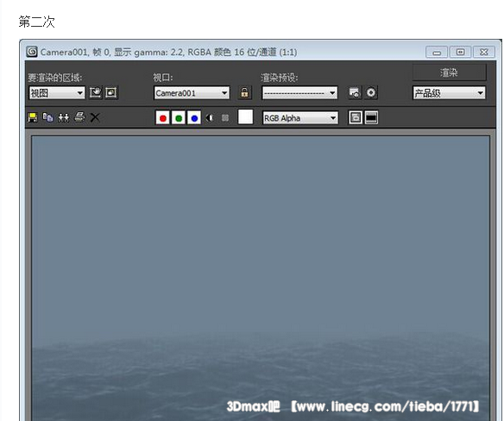Screen dimensions: 504x421
Task: Open the RGB Alpha channel dropdown
Action: [300, 118]
